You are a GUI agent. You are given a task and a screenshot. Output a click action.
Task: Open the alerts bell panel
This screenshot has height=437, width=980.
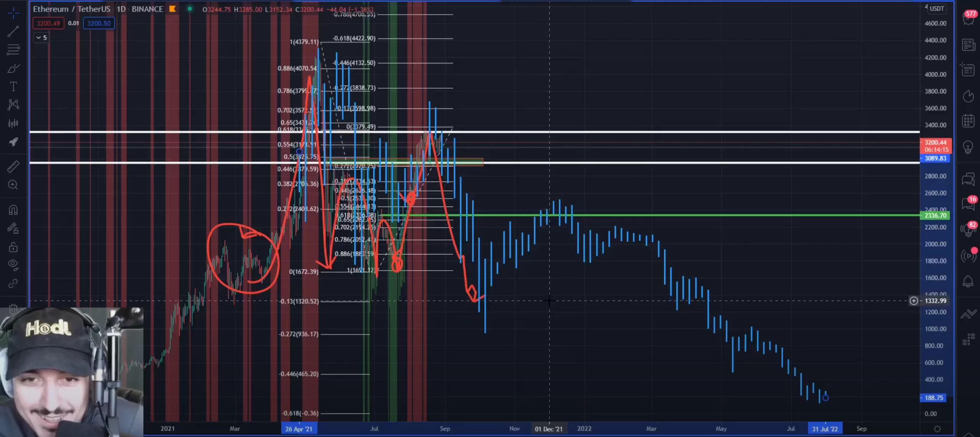[968, 281]
